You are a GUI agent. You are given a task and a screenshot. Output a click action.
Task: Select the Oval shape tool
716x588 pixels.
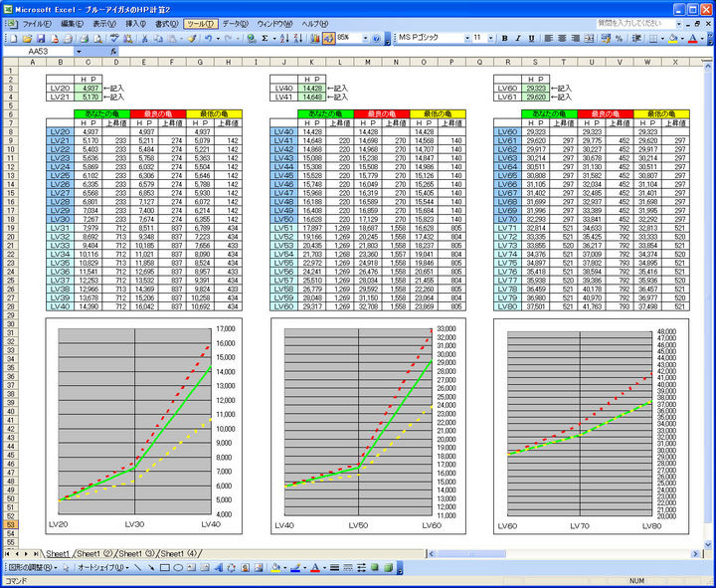pyautogui.click(x=178, y=568)
